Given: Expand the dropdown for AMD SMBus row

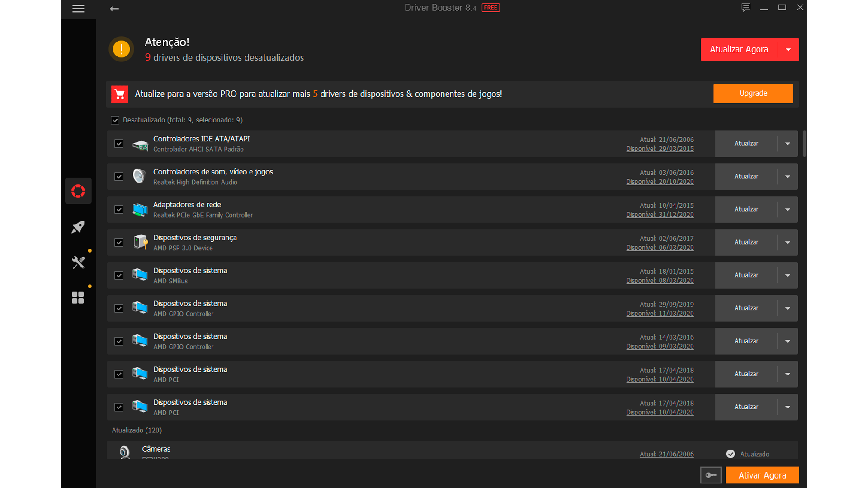Looking at the screenshot, I should coord(788,276).
